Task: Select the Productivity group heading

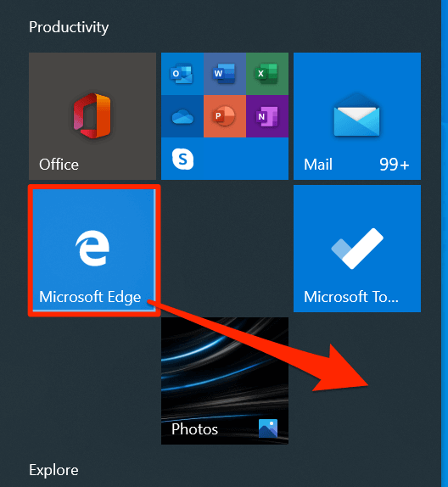Action: click(69, 27)
